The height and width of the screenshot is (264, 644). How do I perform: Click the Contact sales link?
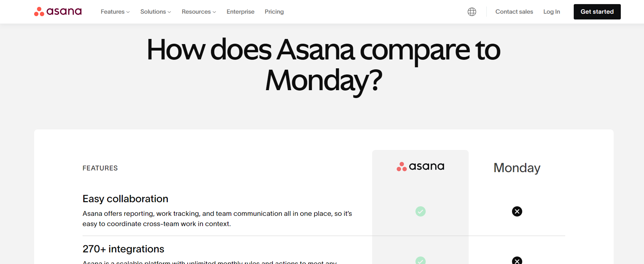click(x=514, y=11)
